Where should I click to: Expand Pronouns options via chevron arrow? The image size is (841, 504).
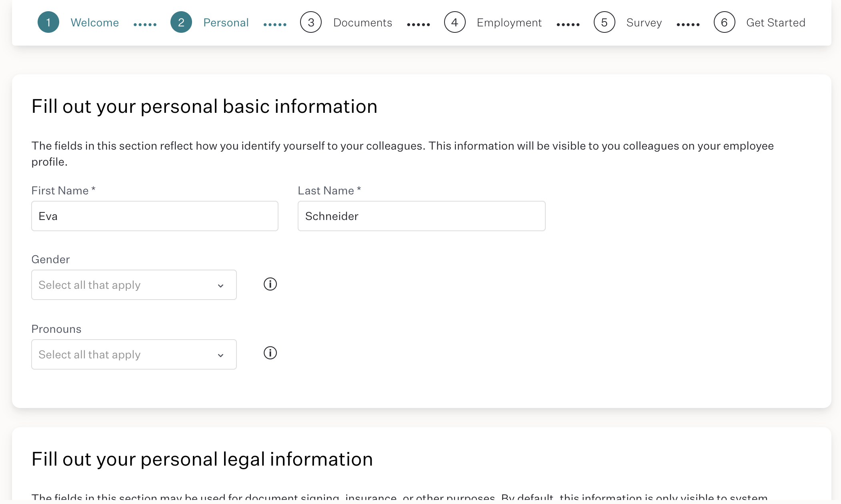tap(220, 355)
